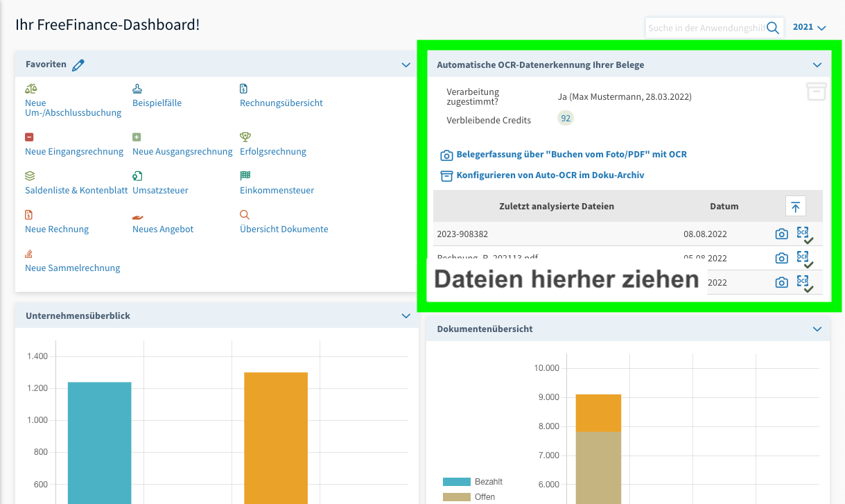Click OCR status icon for file 2023-908382
This screenshot has height=504, width=845.
click(x=804, y=234)
